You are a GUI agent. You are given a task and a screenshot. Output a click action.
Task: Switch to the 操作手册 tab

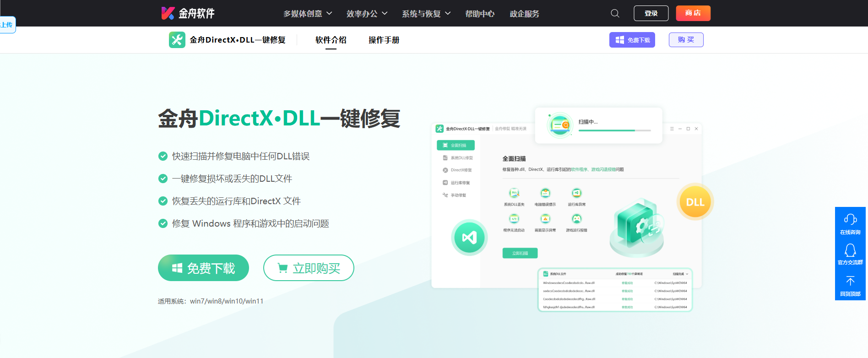384,40
